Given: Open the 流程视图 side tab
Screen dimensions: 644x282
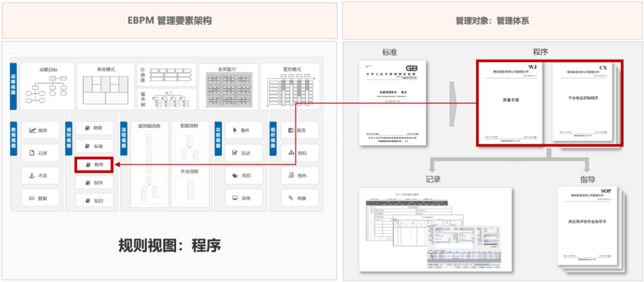Looking at the screenshot, I should (124, 137).
